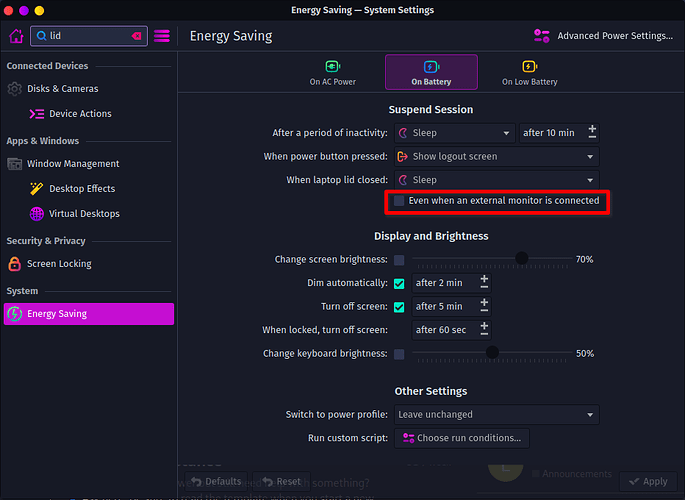Enable the Change screen brightness checkbox
The image size is (685, 500).
(x=400, y=260)
